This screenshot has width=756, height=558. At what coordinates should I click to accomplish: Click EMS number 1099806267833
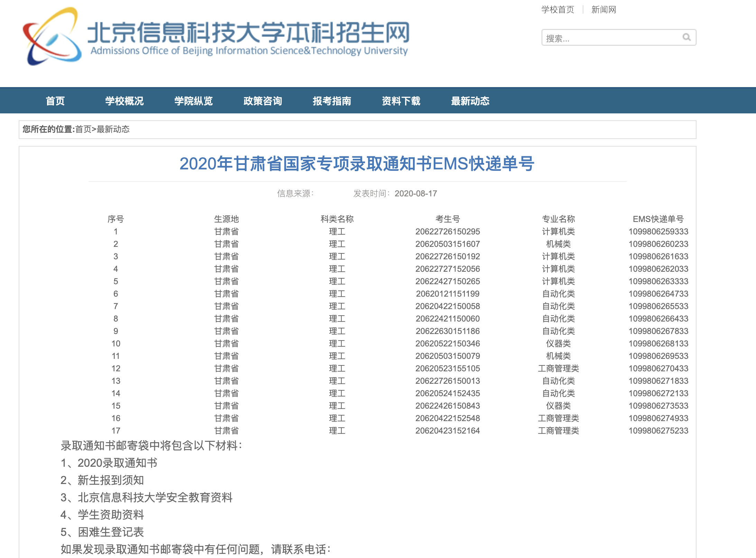click(658, 331)
